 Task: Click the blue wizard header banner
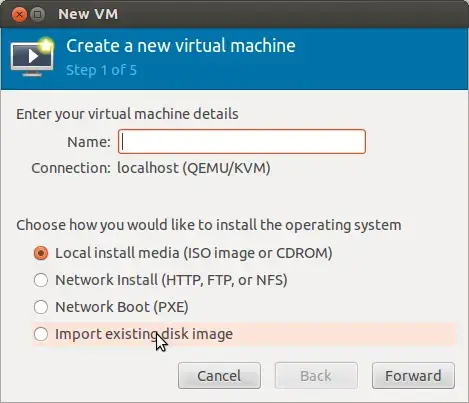tap(234, 59)
